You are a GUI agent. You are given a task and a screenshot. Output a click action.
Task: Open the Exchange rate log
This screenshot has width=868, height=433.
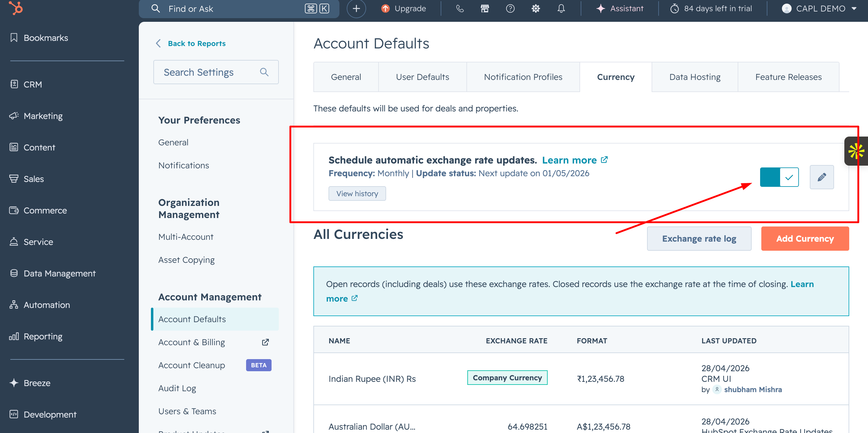coord(699,239)
